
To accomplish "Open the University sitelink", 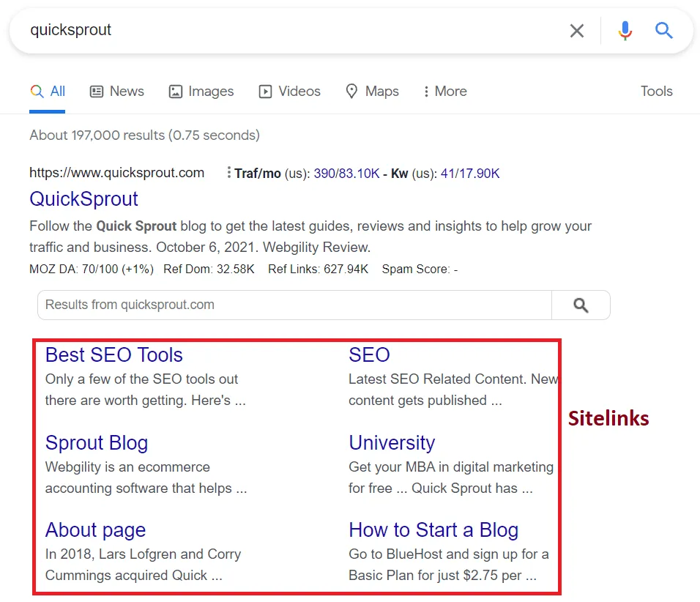I will click(x=392, y=443).
